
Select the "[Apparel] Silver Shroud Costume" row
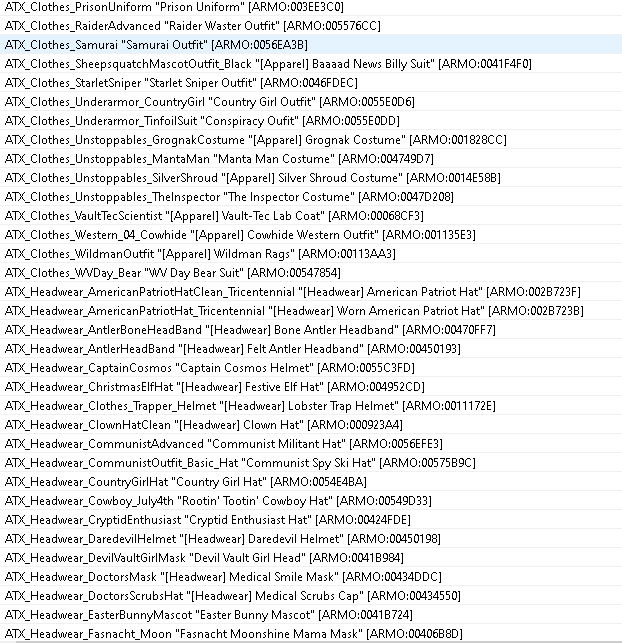[x=311, y=178]
